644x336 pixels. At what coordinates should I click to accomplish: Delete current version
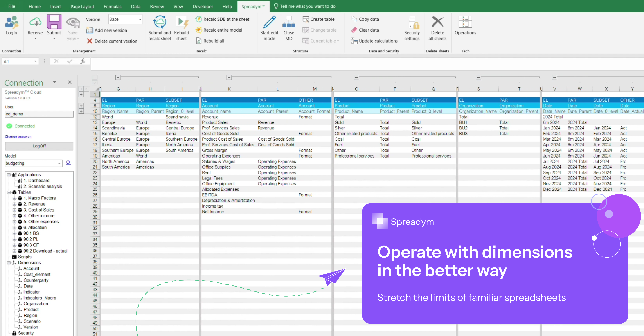point(113,41)
